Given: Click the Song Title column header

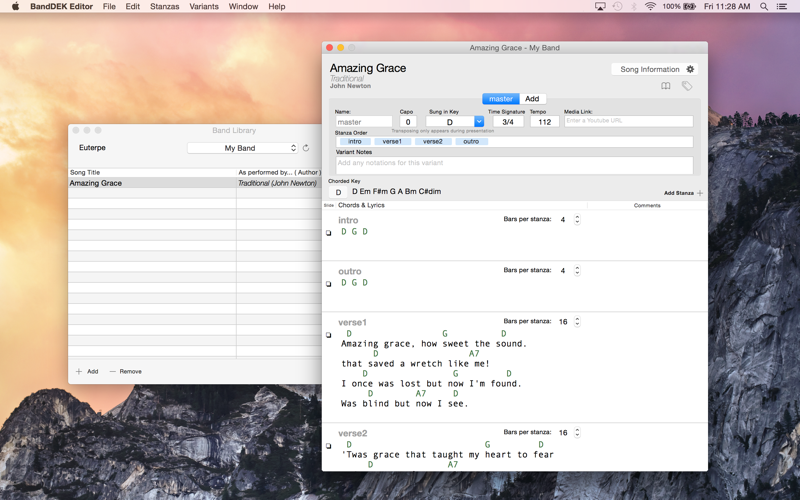Looking at the screenshot, I should click(152, 172).
